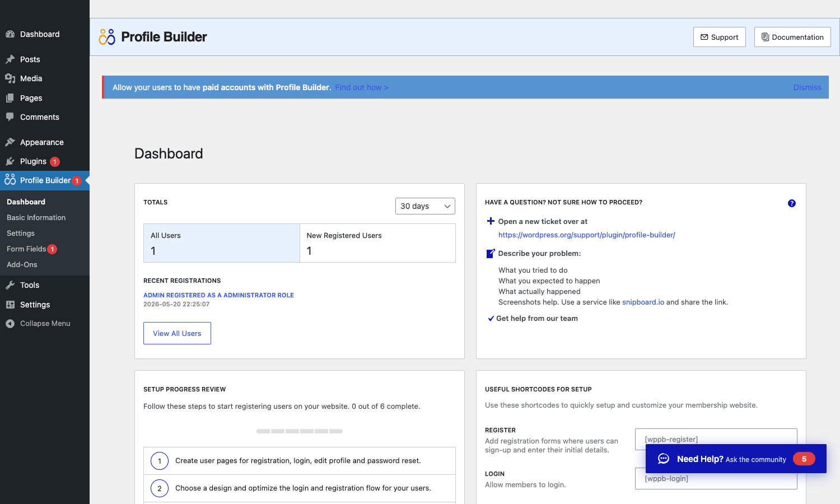Select the All Users totals card
840x504 pixels.
[x=222, y=243]
